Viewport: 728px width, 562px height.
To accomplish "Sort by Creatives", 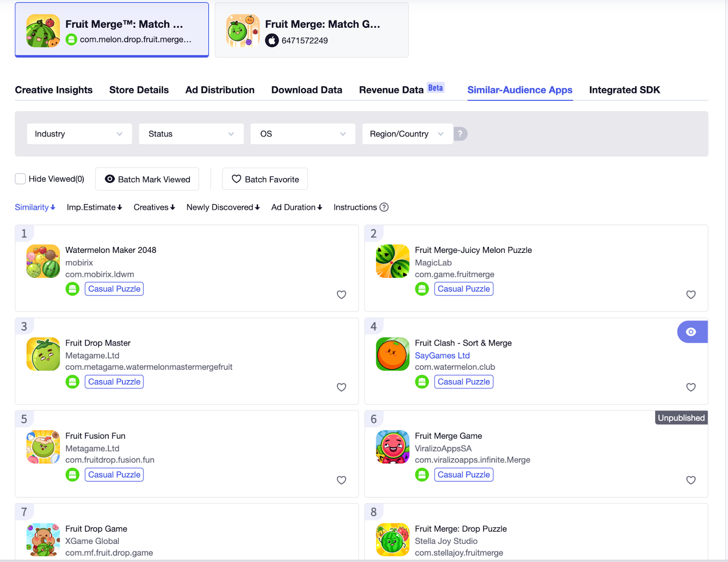I will pos(154,207).
